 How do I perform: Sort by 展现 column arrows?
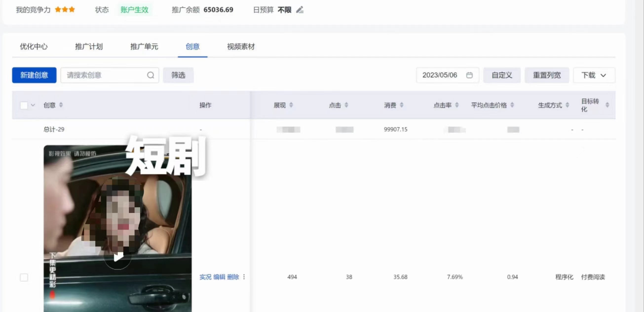tap(291, 105)
